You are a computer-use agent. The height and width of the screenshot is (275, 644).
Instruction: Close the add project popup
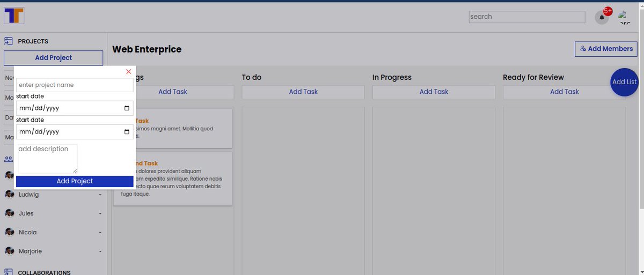pyautogui.click(x=129, y=71)
